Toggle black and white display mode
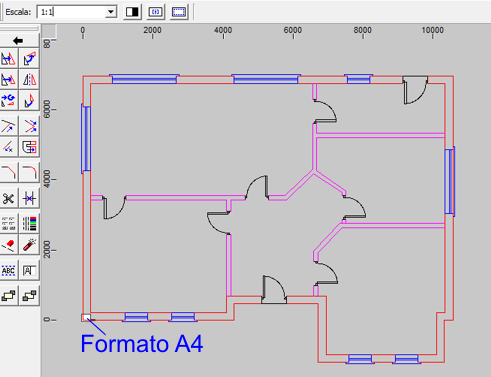This screenshot has height=377, width=491. pyautogui.click(x=132, y=12)
